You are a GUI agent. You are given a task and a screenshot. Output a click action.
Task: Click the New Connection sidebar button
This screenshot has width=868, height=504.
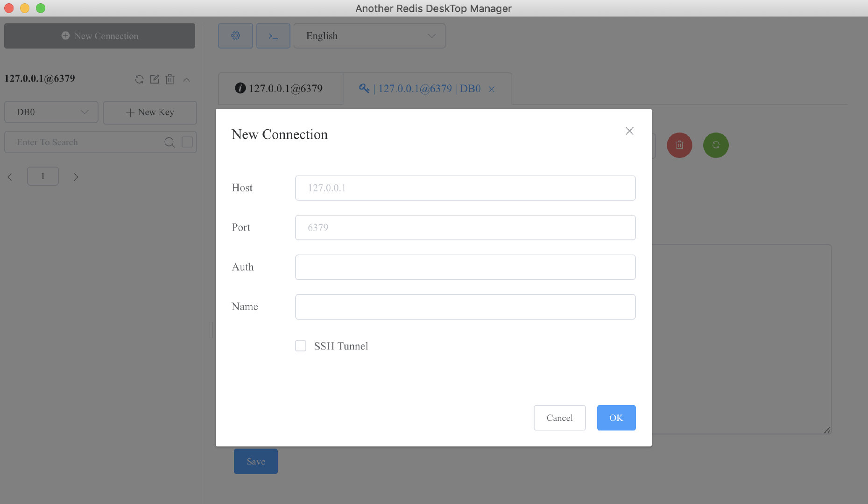(x=99, y=36)
